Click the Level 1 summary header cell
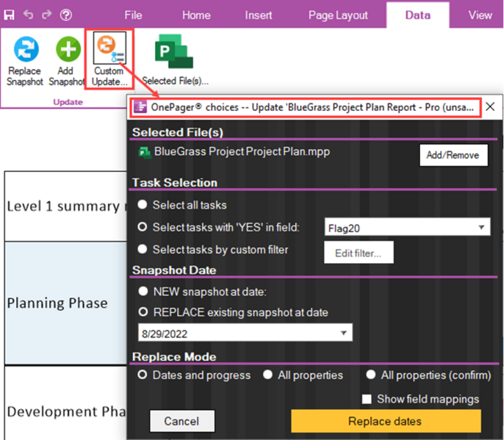This screenshot has width=504, height=440. coord(66,206)
